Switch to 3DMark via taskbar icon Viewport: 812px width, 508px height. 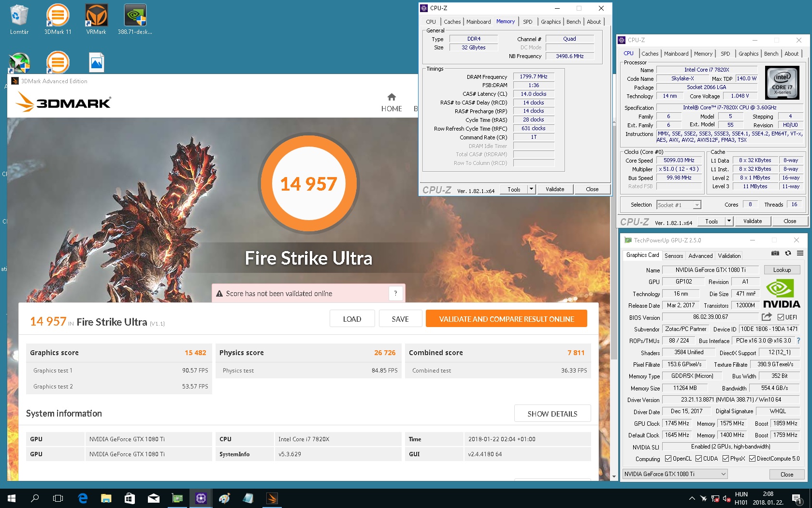click(x=272, y=498)
